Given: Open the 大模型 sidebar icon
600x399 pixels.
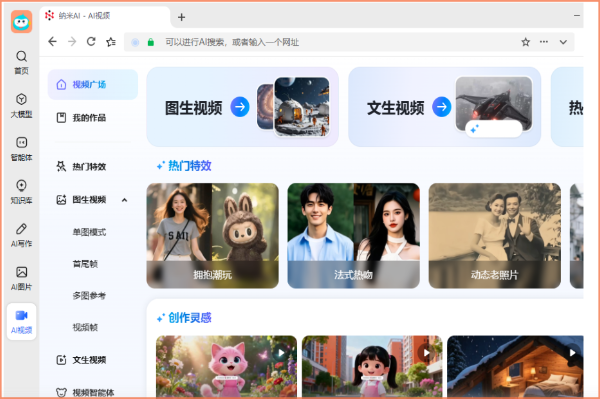Looking at the screenshot, I should click(x=21, y=99).
